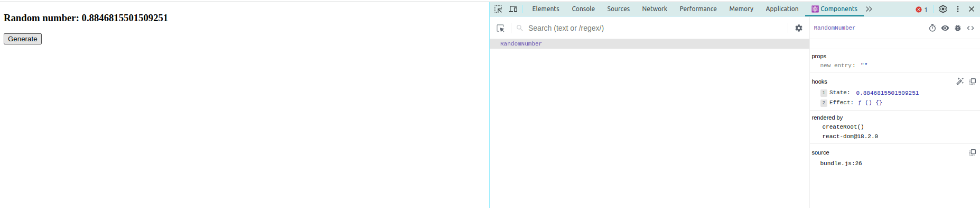Open the Console tab
Image resolution: width=980 pixels, height=208 pixels.
pos(583,9)
